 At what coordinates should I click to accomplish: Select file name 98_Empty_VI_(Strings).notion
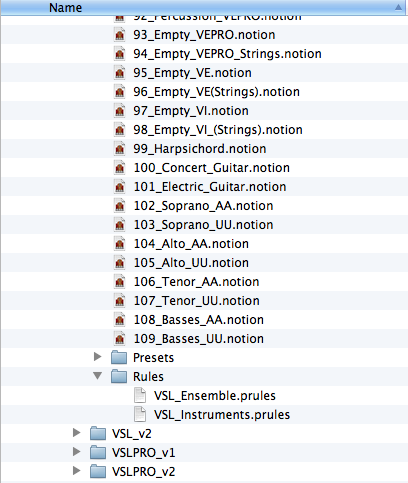[x=218, y=130]
